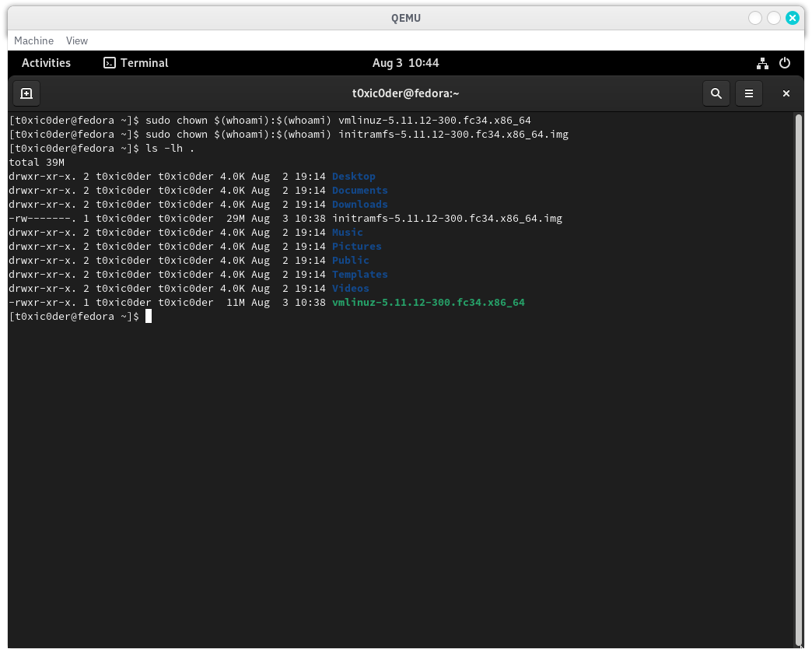Click the initramfs .img filename in listing
This screenshot has width=812, height=656.
(447, 218)
